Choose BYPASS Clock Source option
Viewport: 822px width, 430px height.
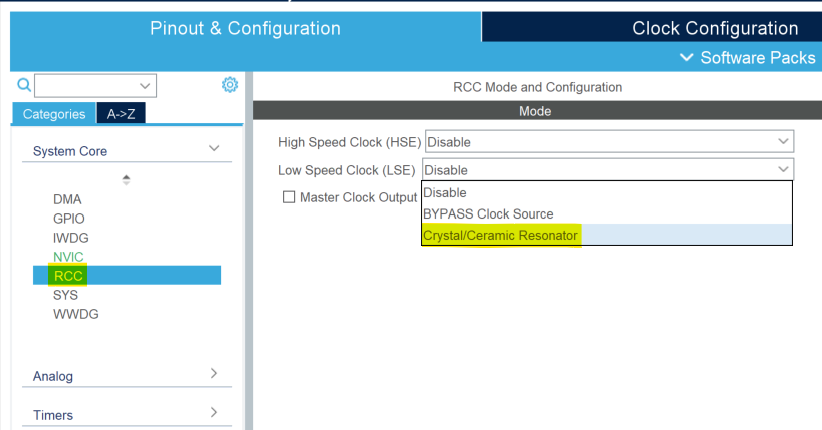607,214
